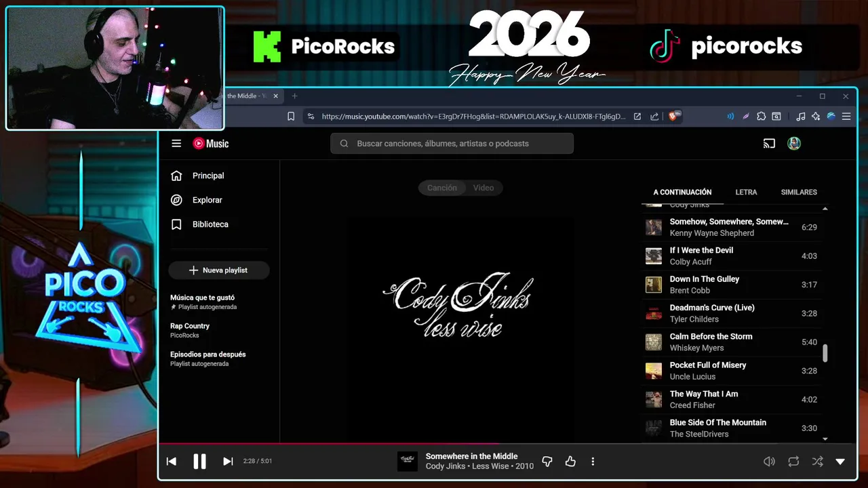868x488 pixels.
Task: Pause the current song
Action: (199, 462)
